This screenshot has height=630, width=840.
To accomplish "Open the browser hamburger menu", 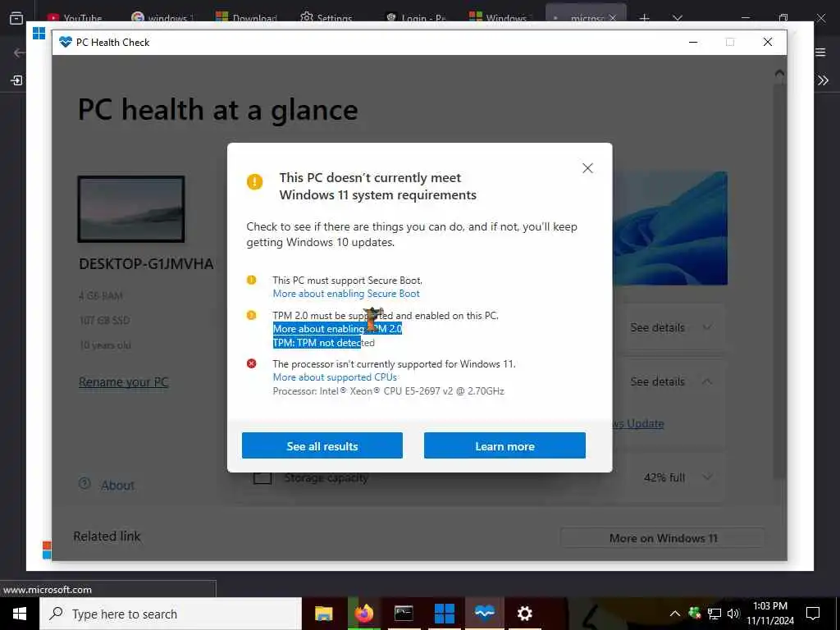I will [820, 52].
